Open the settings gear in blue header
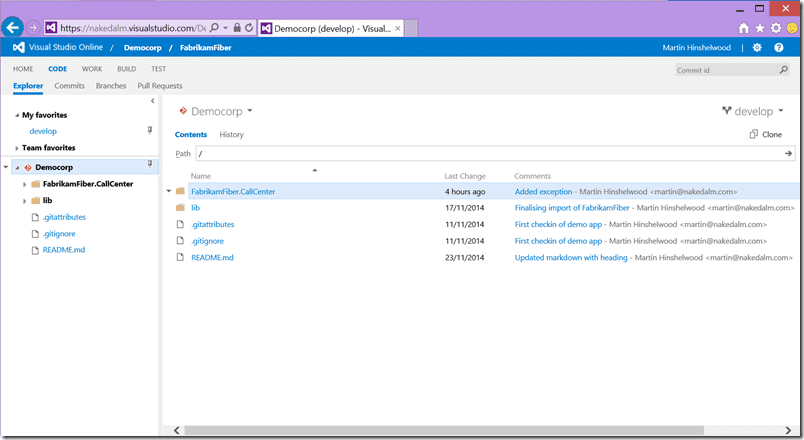This screenshot has width=804, height=440. click(757, 48)
